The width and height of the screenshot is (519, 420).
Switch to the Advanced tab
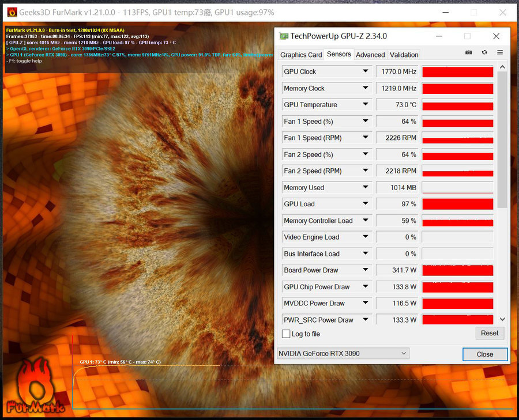coord(370,55)
